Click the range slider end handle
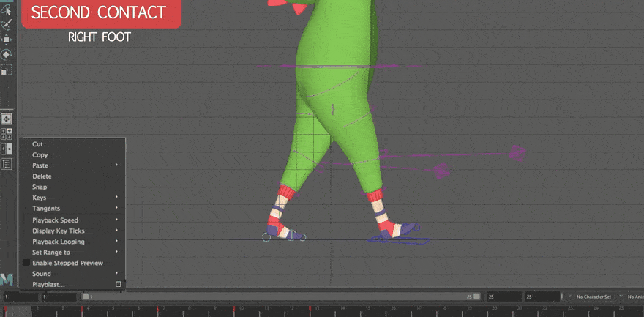 click(x=476, y=297)
